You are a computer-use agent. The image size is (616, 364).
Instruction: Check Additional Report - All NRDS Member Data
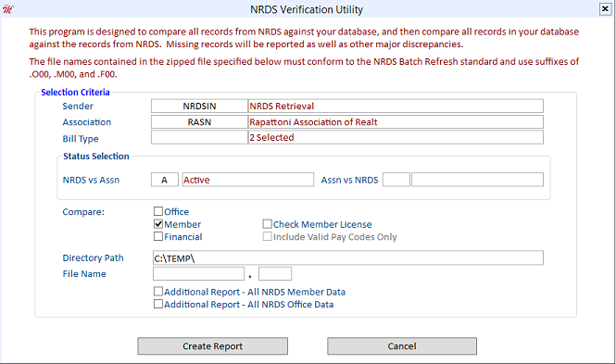pos(157,292)
